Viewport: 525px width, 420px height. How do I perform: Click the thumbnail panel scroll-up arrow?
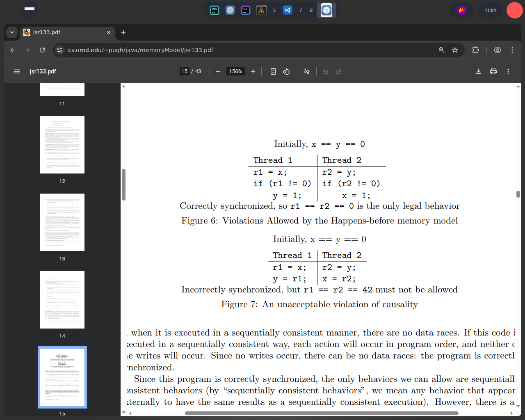point(123,86)
